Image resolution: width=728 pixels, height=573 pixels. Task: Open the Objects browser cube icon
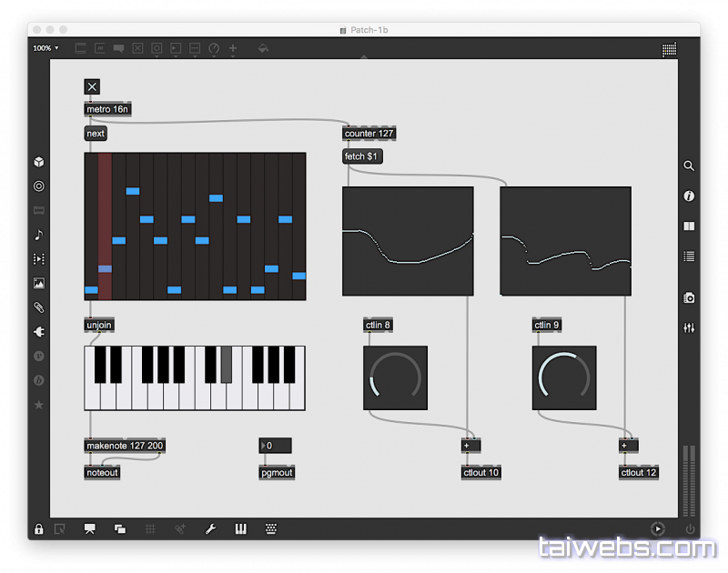tap(38, 162)
